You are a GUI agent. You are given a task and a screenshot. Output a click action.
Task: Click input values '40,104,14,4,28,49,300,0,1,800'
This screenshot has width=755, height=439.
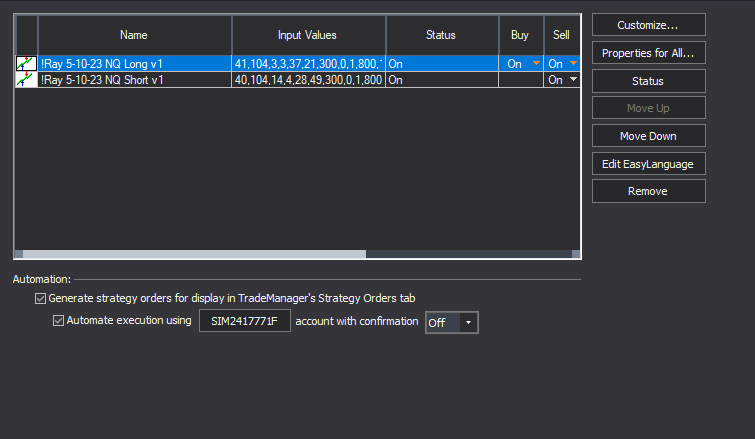pyautogui.click(x=308, y=80)
